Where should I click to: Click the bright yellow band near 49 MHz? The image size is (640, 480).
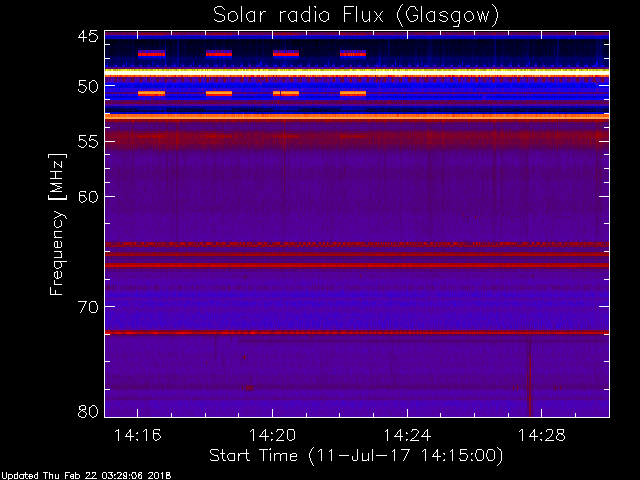(x=357, y=71)
